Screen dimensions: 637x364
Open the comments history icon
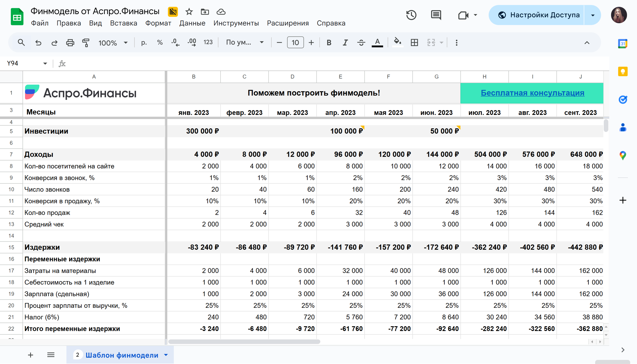(436, 15)
